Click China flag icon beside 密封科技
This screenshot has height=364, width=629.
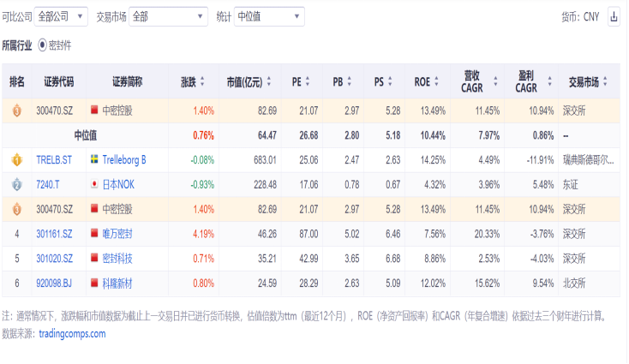tap(94, 258)
